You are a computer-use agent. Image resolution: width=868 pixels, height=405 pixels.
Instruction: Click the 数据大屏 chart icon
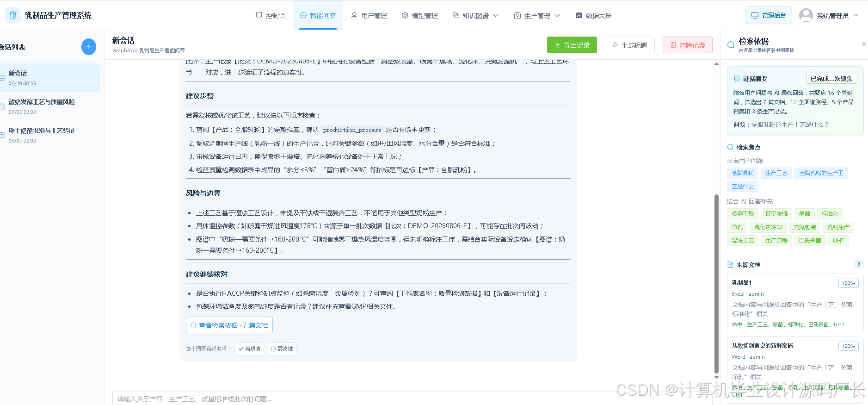pos(579,15)
